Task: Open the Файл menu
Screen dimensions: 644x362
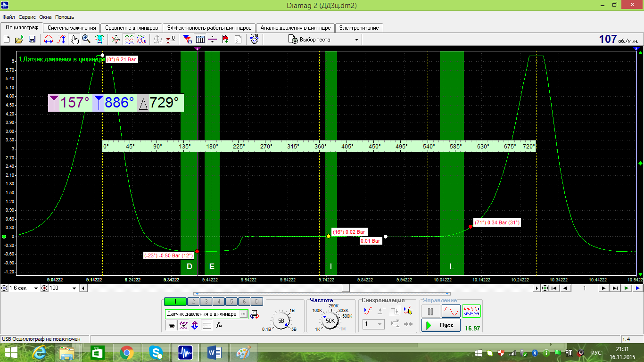Action: click(8, 17)
